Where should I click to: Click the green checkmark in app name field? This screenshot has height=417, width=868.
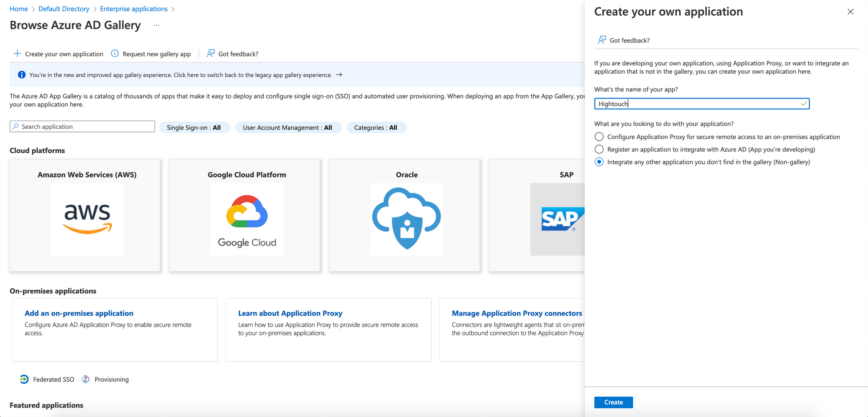click(804, 104)
